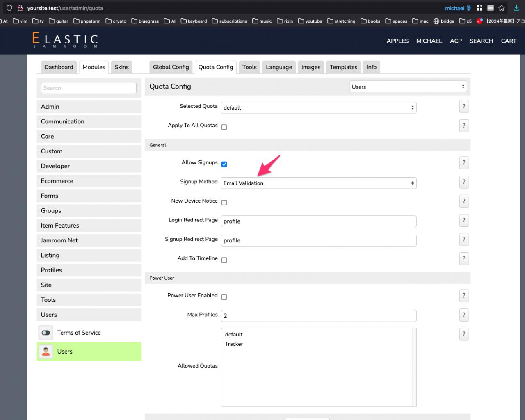Go to ACP in the top navigation

456,41
